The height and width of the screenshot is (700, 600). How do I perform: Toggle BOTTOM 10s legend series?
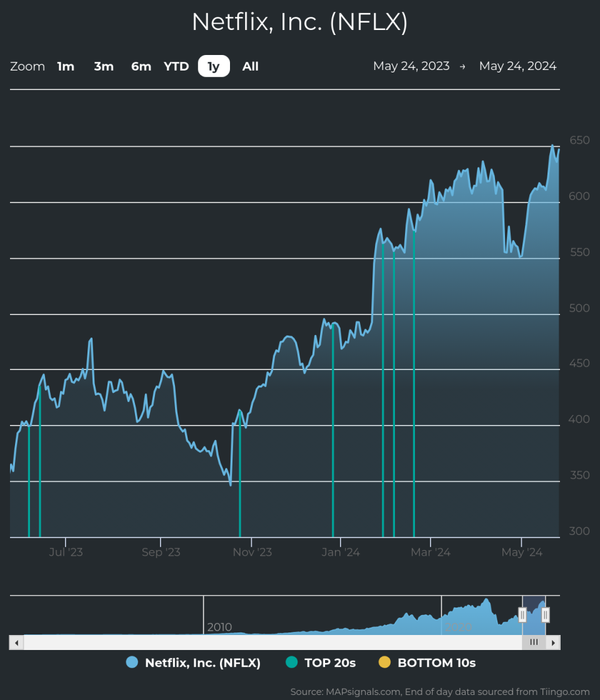click(x=427, y=662)
